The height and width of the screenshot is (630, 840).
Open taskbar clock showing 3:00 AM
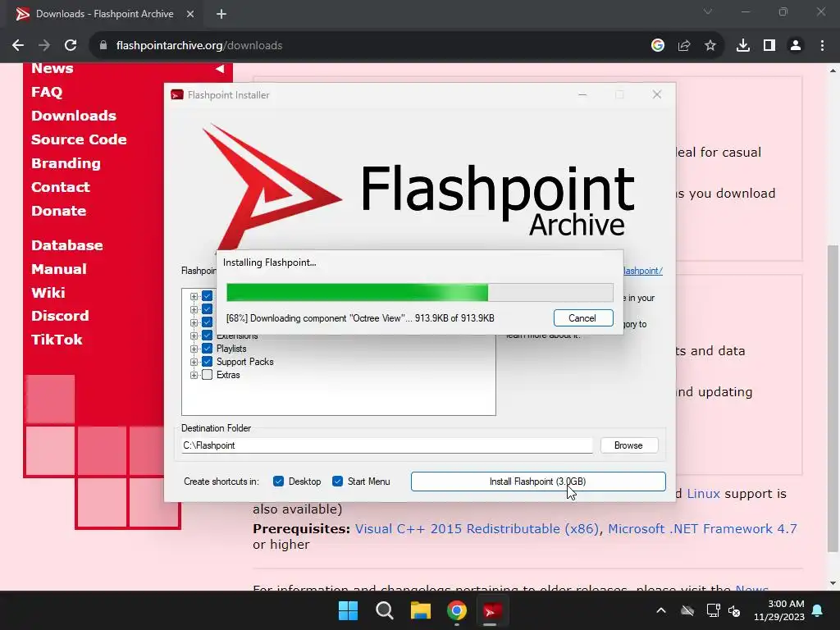click(x=779, y=610)
